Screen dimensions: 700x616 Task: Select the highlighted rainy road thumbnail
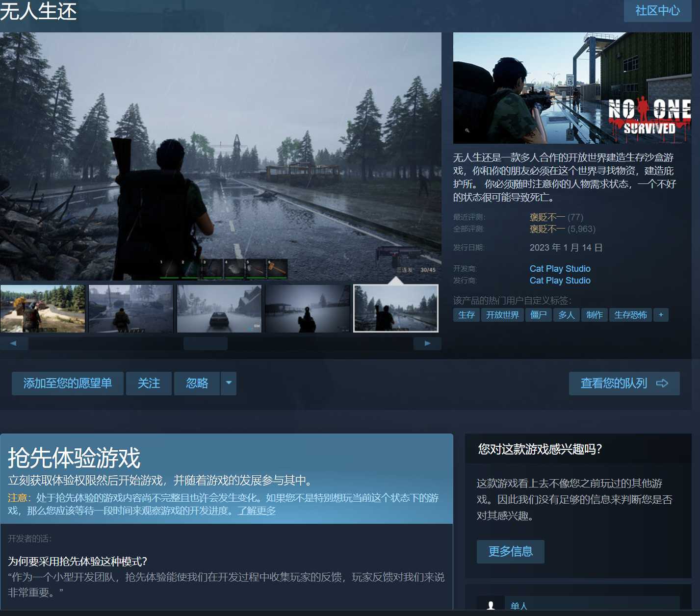(396, 308)
